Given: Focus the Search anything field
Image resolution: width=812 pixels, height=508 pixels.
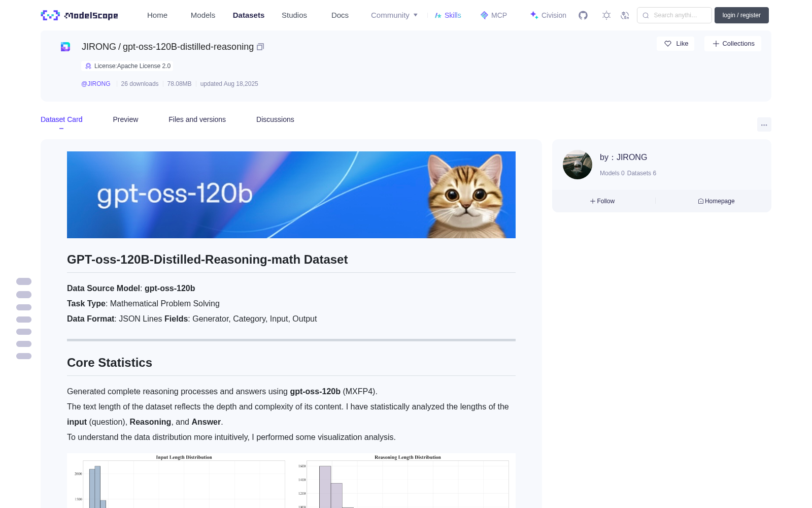Looking at the screenshot, I should pyautogui.click(x=674, y=15).
